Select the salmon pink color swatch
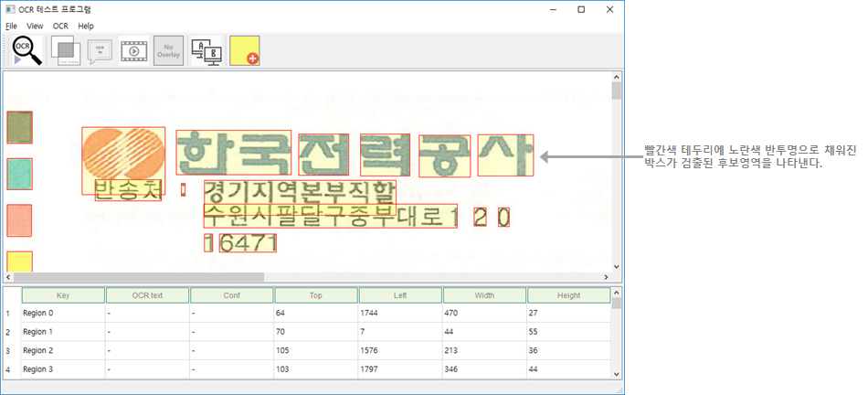This screenshot has height=395, width=868. click(x=19, y=220)
